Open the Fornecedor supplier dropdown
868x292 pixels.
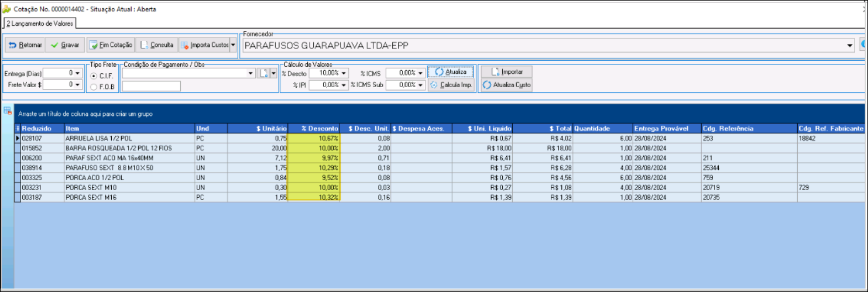(x=850, y=46)
